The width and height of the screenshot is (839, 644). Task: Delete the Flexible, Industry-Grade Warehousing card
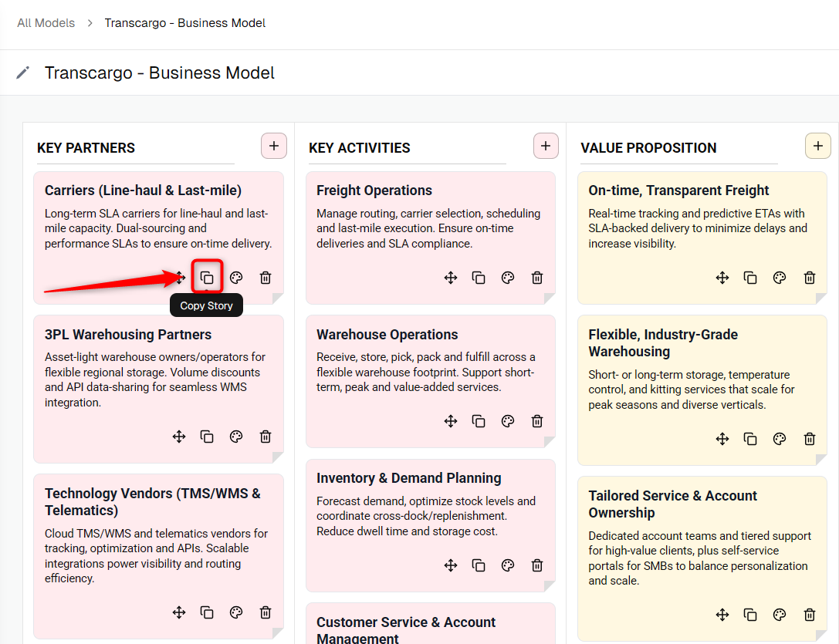[x=810, y=439]
